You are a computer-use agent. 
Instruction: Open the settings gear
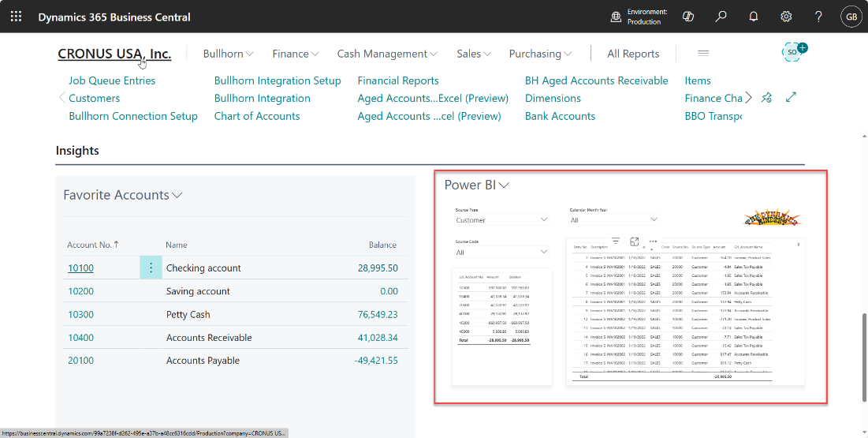[786, 17]
